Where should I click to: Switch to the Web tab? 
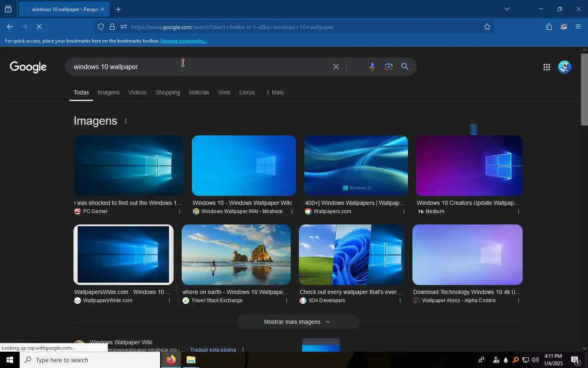(224, 92)
